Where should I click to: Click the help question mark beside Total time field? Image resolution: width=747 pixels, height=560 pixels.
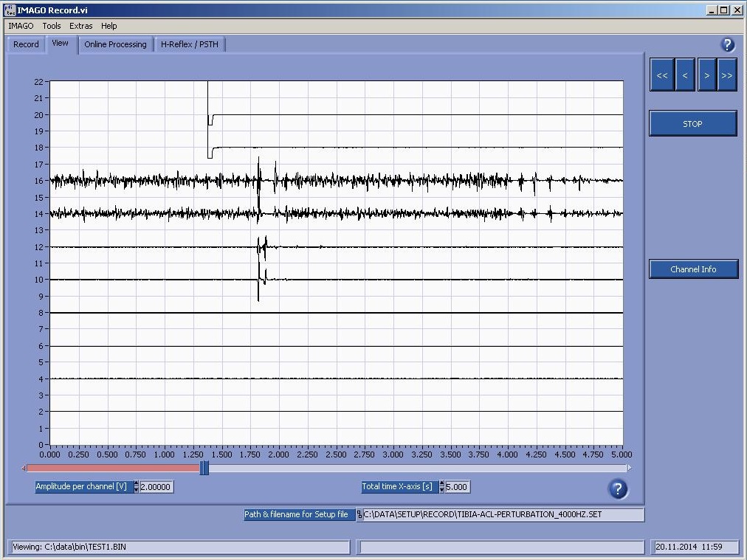click(x=617, y=489)
